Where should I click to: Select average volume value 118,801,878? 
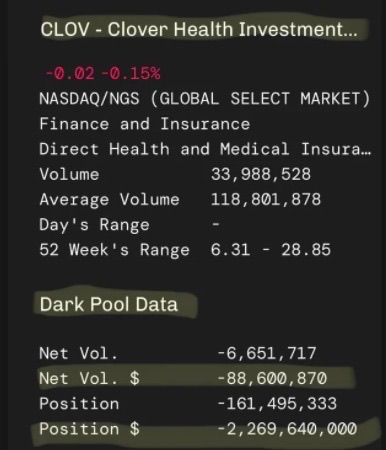tap(266, 199)
